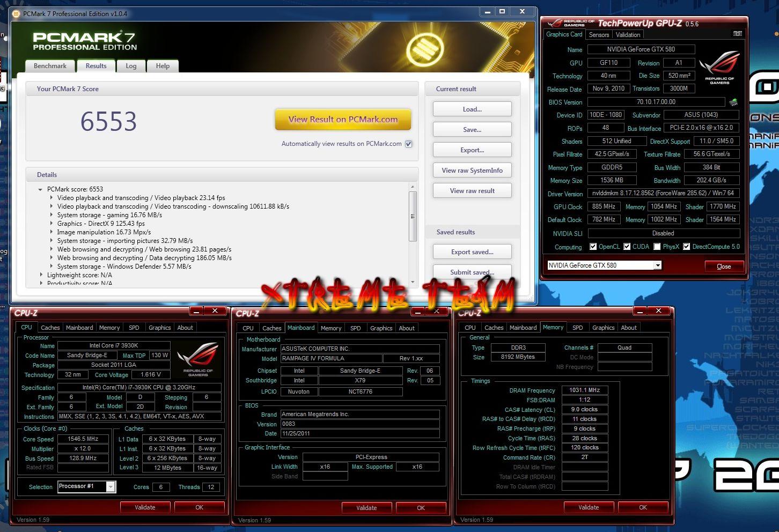The height and width of the screenshot is (532, 779).
Task: Click the BIOS save chip icon in GPU-Z
Action: (x=733, y=102)
